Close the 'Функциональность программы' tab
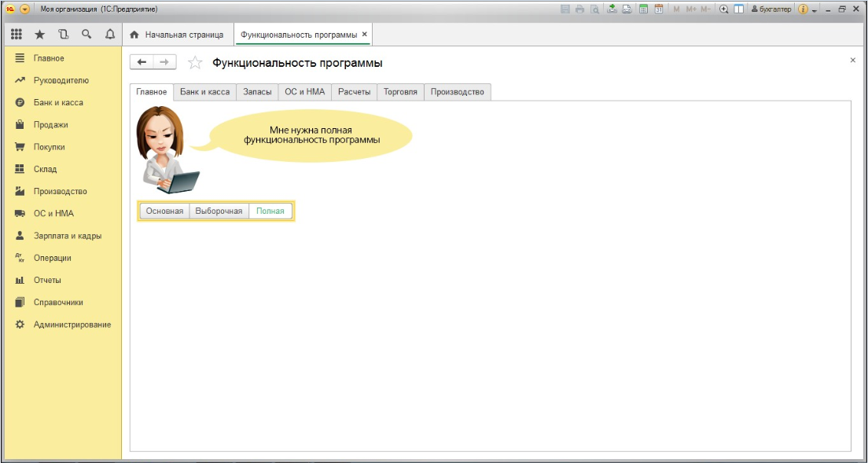Screen dimensions: 868x463 click(364, 35)
